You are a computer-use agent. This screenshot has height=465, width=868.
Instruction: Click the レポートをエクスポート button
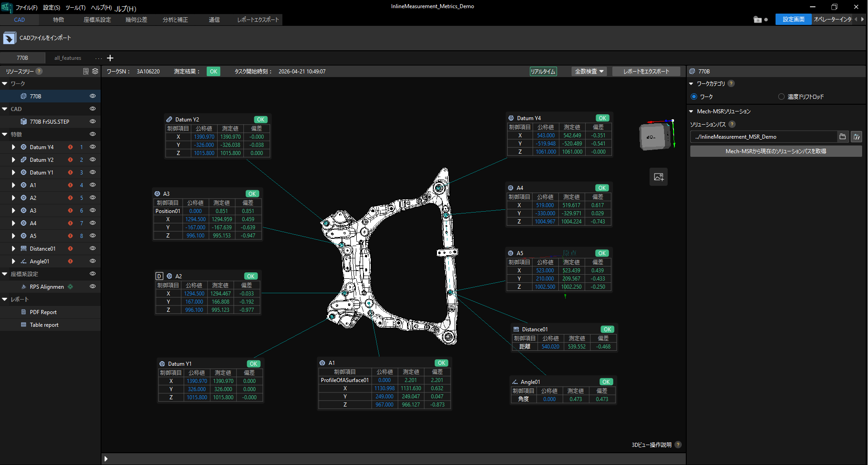pyautogui.click(x=646, y=71)
